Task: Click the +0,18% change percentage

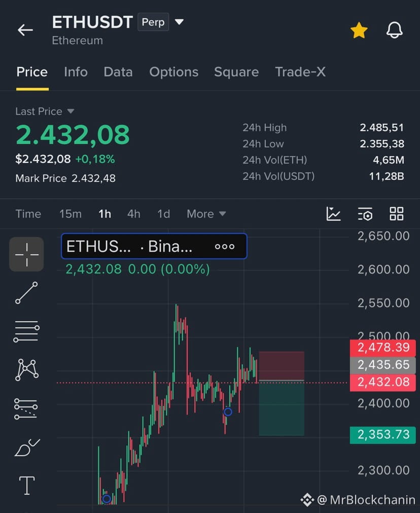Action: tap(95, 159)
